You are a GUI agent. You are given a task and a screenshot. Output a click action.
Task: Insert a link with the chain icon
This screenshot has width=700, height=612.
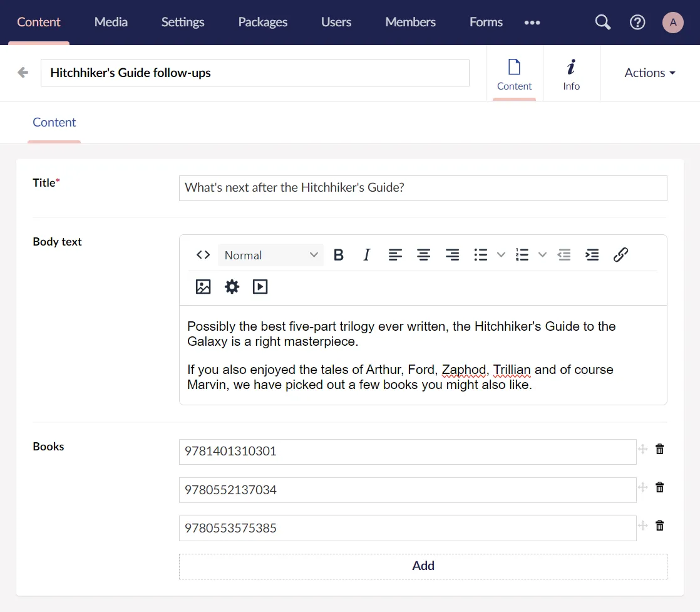(620, 255)
